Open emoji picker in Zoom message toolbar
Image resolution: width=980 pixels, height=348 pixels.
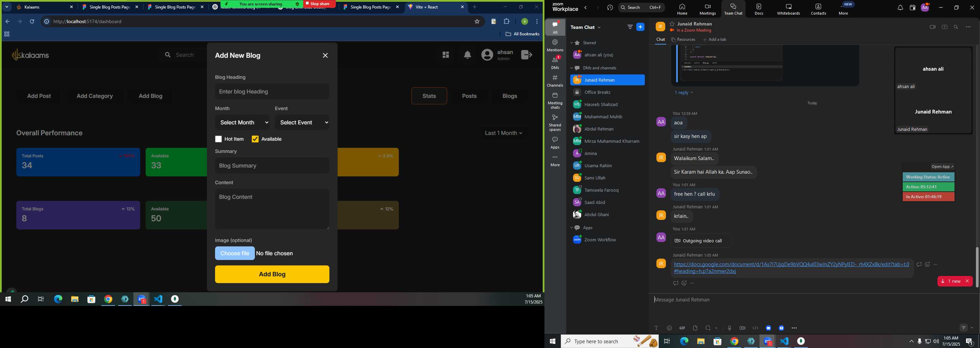point(669,328)
